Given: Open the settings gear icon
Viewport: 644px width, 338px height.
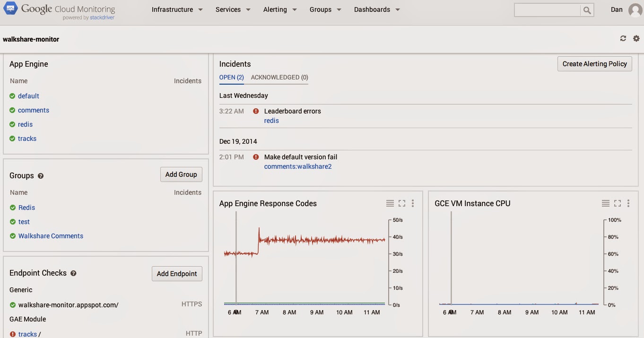Looking at the screenshot, I should click(636, 39).
